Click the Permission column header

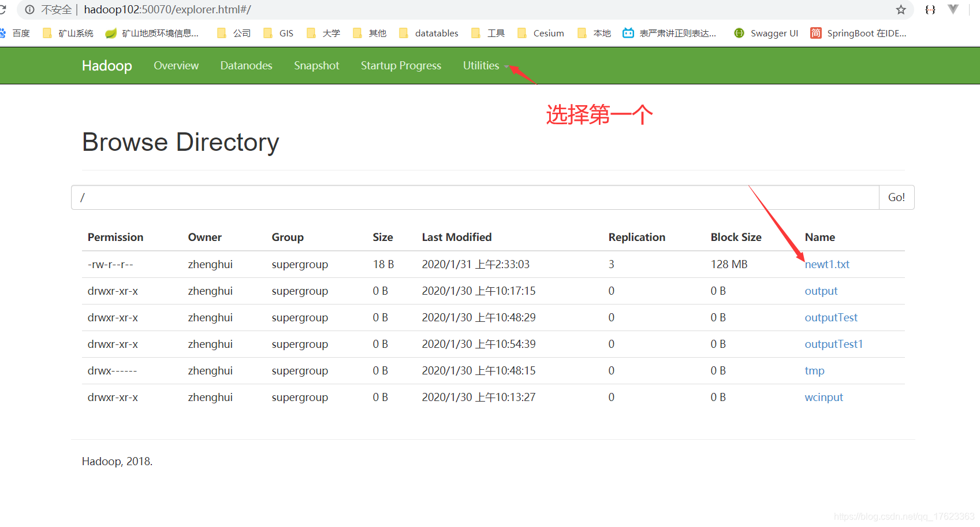tap(115, 237)
